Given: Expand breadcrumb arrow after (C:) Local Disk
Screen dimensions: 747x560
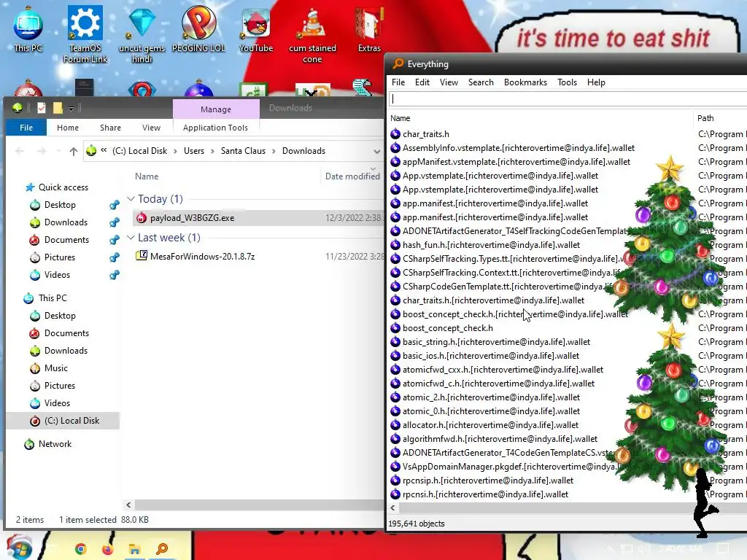Looking at the screenshot, I should click(x=175, y=151).
